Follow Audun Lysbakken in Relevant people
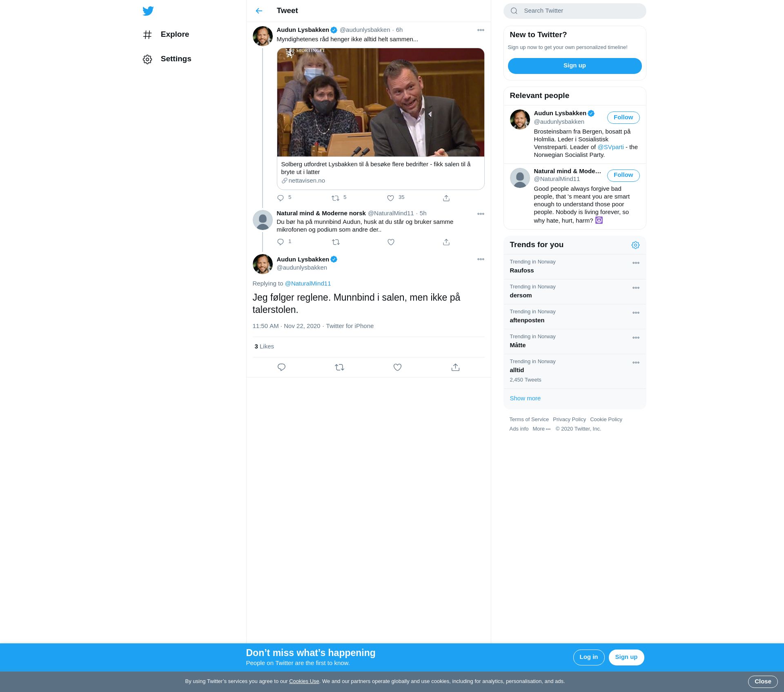This screenshot has height=692, width=784. pyautogui.click(x=623, y=118)
